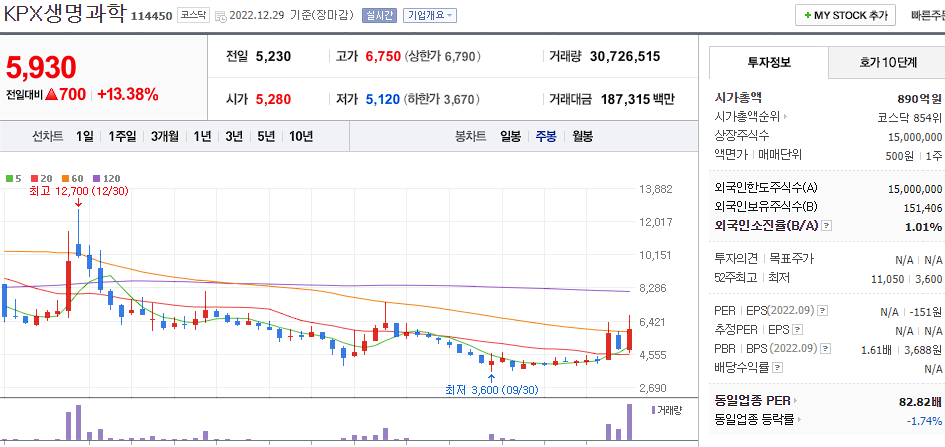
Task: Select the 5년 line chart period
Action: click(266, 137)
